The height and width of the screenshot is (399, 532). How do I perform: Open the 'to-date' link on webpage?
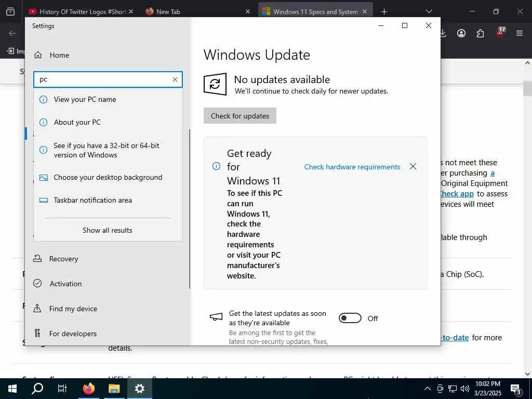(x=455, y=338)
